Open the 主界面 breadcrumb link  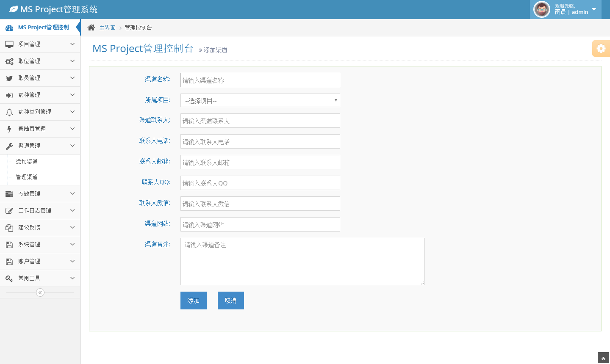107,28
